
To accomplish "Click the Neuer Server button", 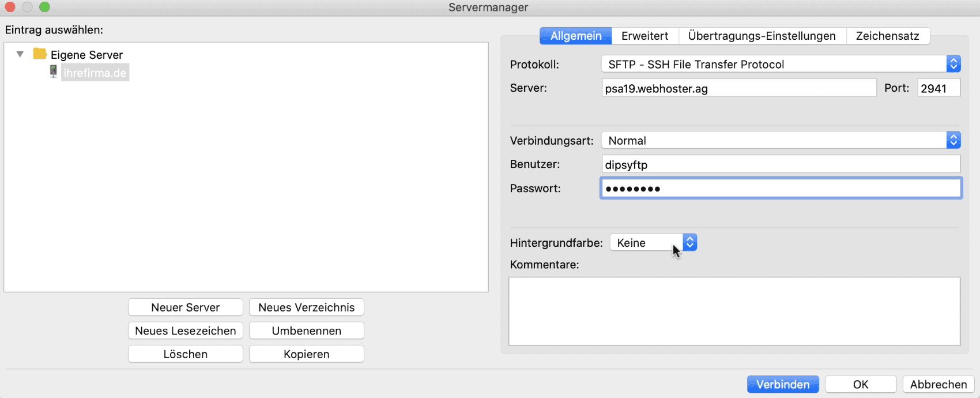I will click(x=186, y=307).
